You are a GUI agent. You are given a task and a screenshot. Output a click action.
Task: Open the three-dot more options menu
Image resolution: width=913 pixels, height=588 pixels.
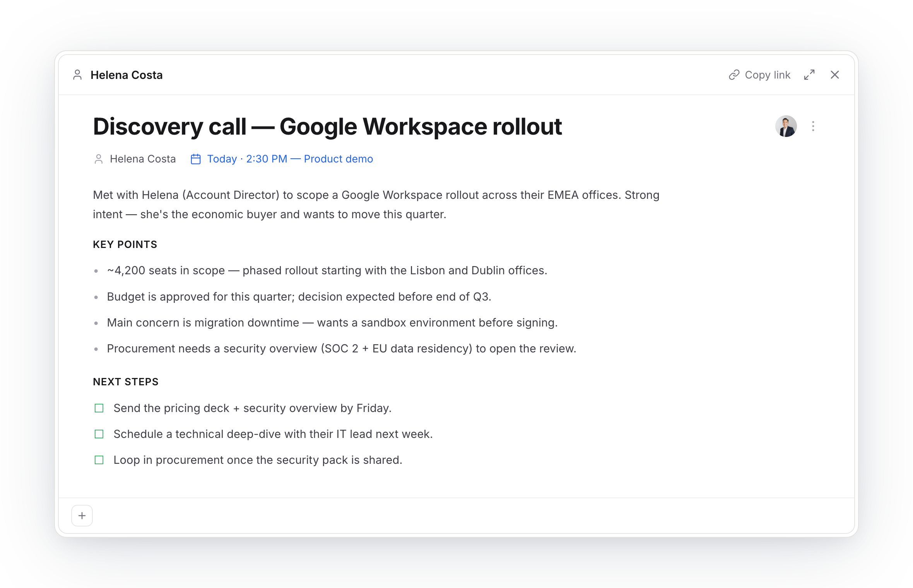tap(813, 126)
